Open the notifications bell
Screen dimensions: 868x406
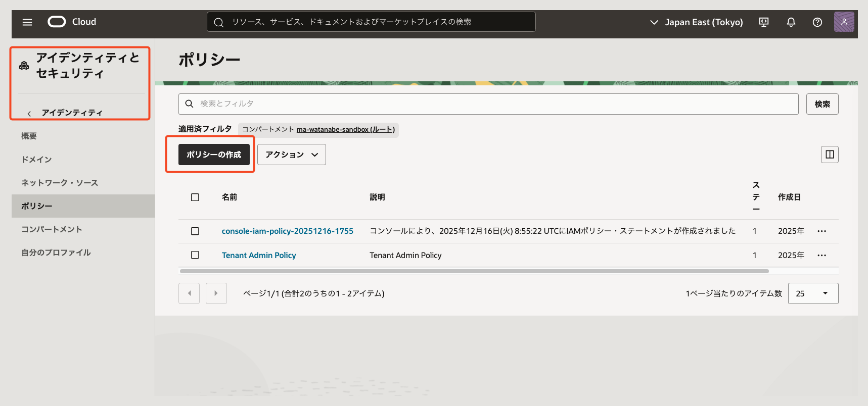click(791, 22)
